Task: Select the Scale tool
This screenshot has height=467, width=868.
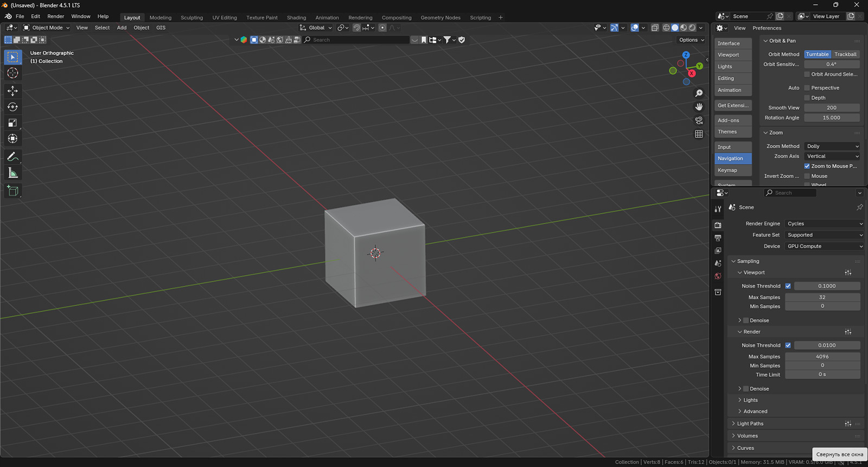Action: (x=13, y=123)
